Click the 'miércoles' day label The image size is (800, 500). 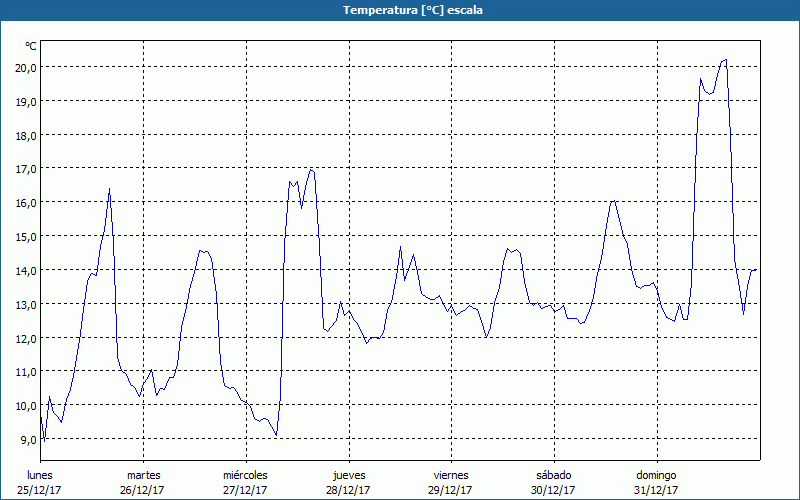[x=245, y=475]
